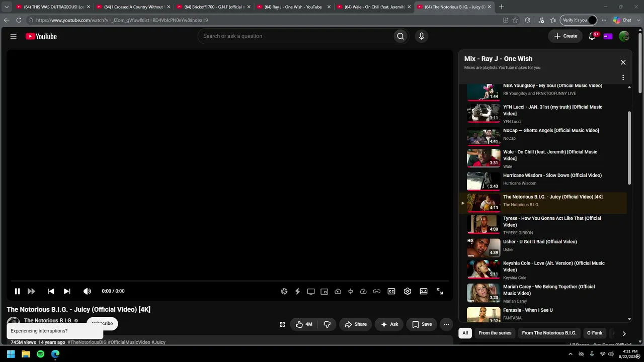The width and height of the screenshot is (644, 362).
Task: Open Mix playlist three-dot options menu
Action: coord(623,77)
